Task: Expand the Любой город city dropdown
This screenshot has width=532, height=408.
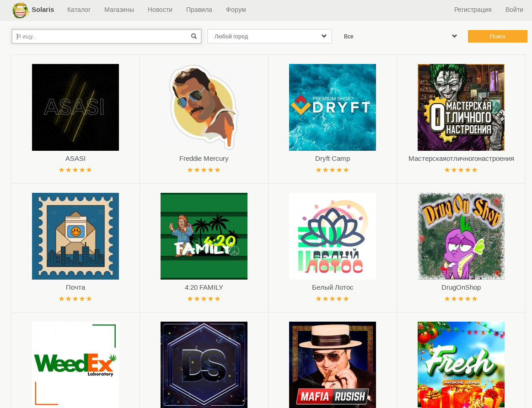Action: 270,36
